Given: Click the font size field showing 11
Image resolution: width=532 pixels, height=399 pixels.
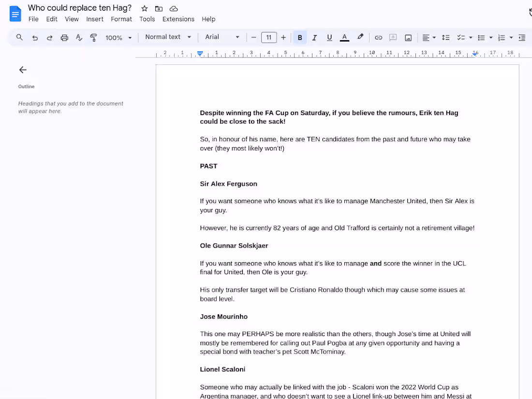Looking at the screenshot, I should click(x=269, y=37).
